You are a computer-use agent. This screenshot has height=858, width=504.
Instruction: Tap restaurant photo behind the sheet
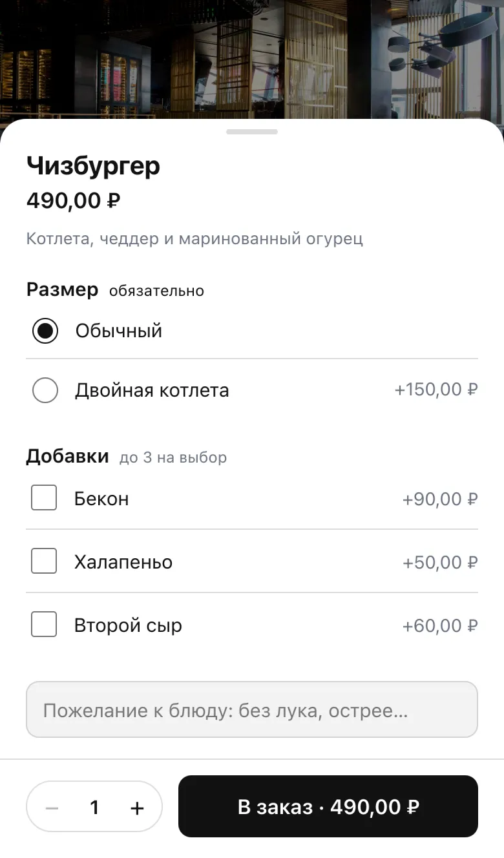click(x=252, y=58)
